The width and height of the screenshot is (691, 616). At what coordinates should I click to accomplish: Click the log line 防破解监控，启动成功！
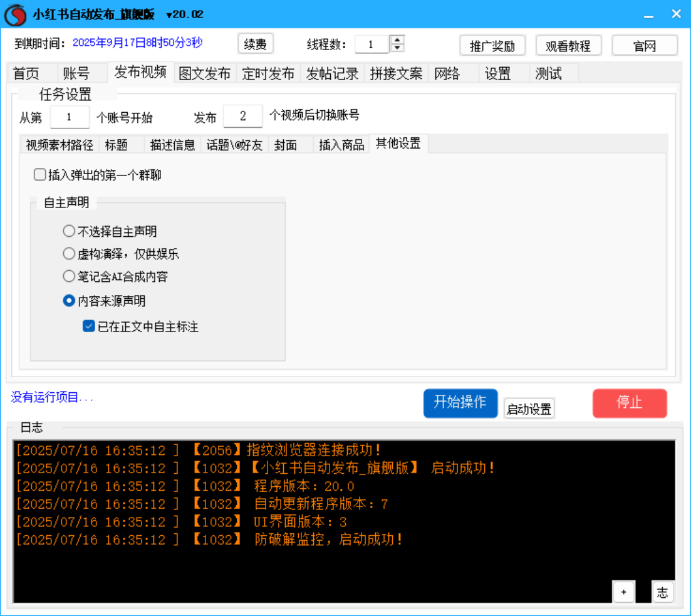point(209,540)
